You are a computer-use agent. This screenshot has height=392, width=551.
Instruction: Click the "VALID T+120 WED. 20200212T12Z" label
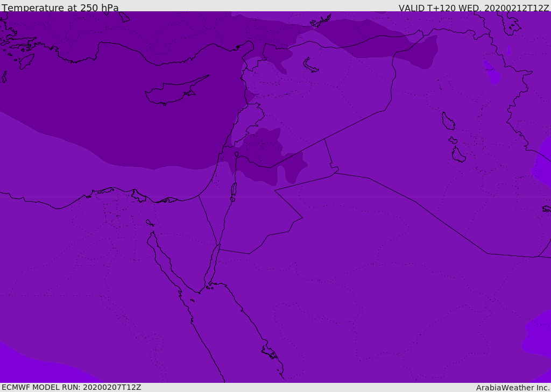coord(474,8)
